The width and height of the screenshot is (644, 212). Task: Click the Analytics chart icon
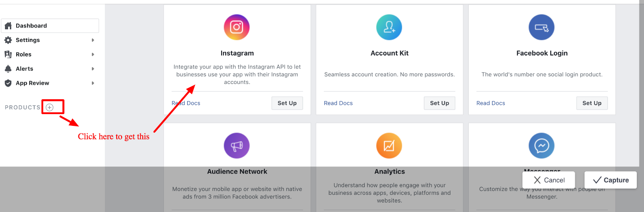[389, 146]
